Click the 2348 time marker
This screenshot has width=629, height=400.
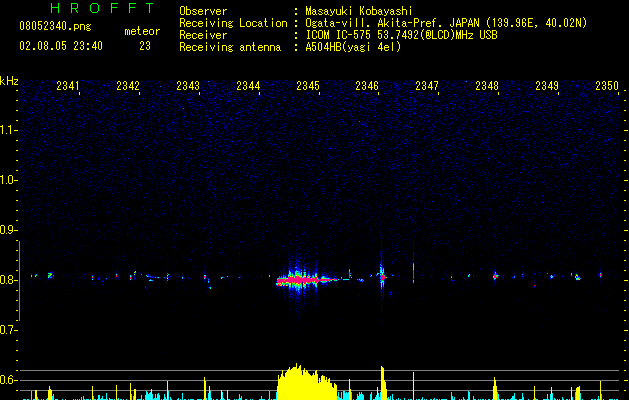coord(487,85)
